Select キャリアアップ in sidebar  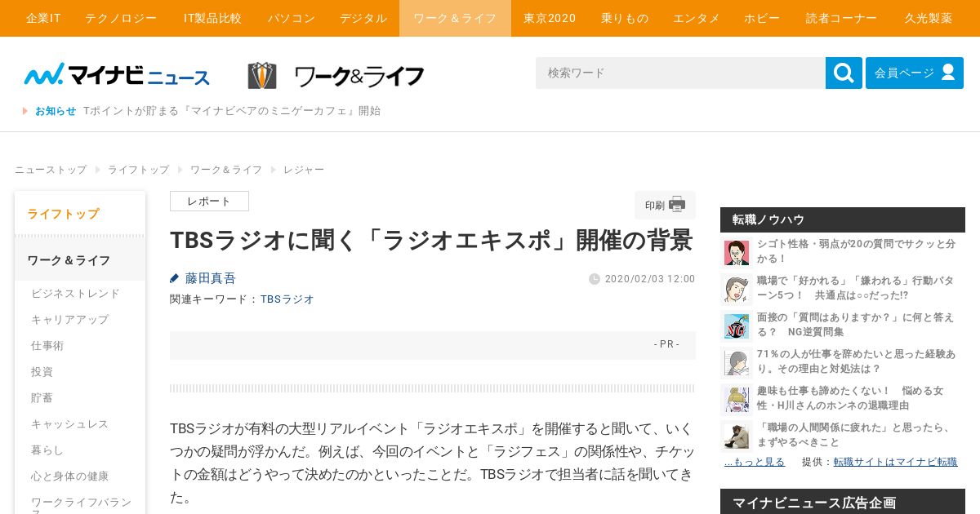(69, 320)
